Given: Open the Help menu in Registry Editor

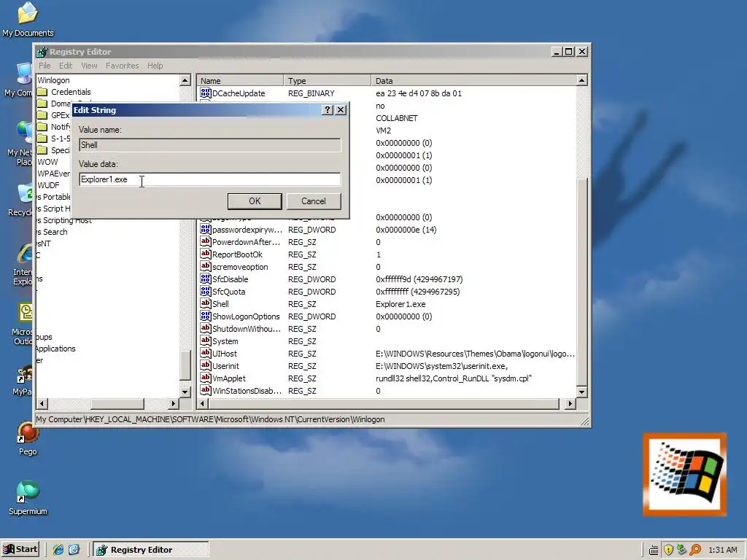Looking at the screenshot, I should pyautogui.click(x=155, y=66).
